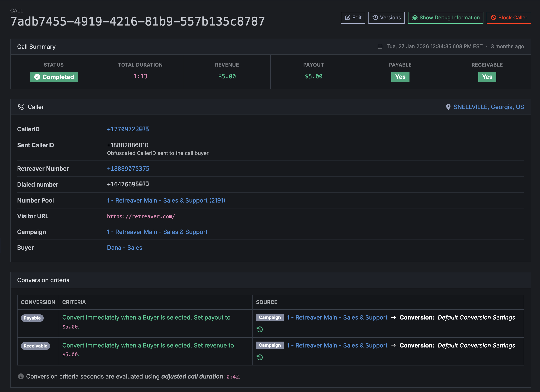Image resolution: width=540 pixels, height=392 pixels.
Task: Click Campaign tag in Payable source row
Action: [270, 317]
